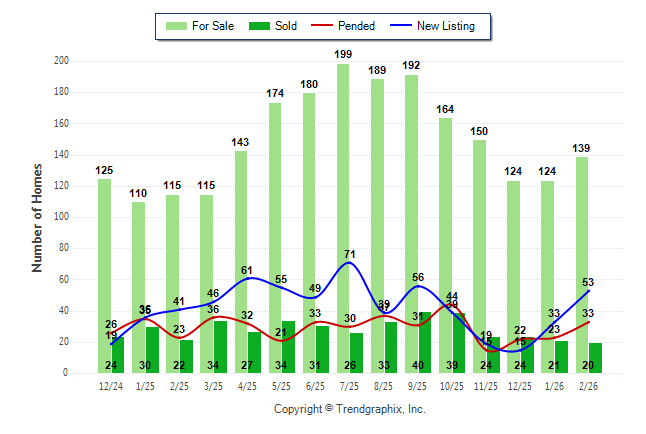Image resolution: width=646 pixels, height=434 pixels.
Task: Open the Copyright Trendgraphix, Inc. text
Action: pyautogui.click(x=350, y=409)
